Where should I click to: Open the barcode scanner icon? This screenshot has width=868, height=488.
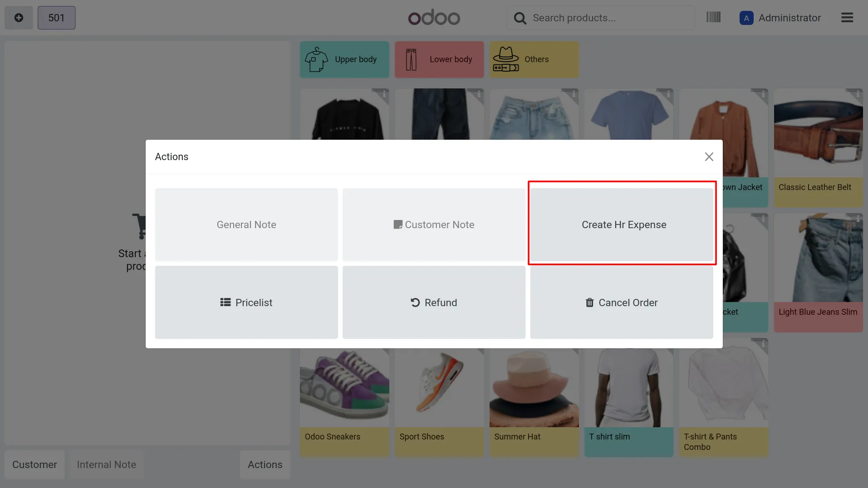point(713,18)
